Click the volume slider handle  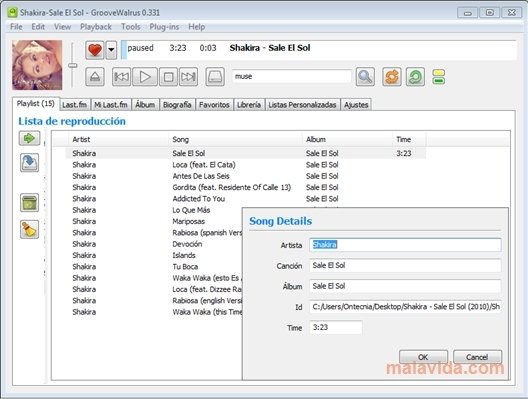click(x=72, y=65)
